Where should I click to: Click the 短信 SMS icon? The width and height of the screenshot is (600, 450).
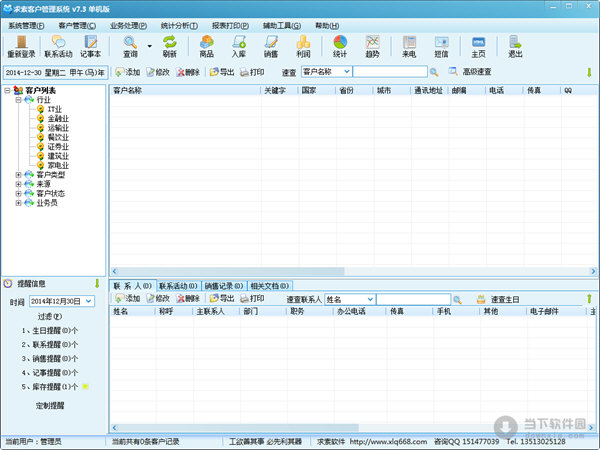(441, 46)
